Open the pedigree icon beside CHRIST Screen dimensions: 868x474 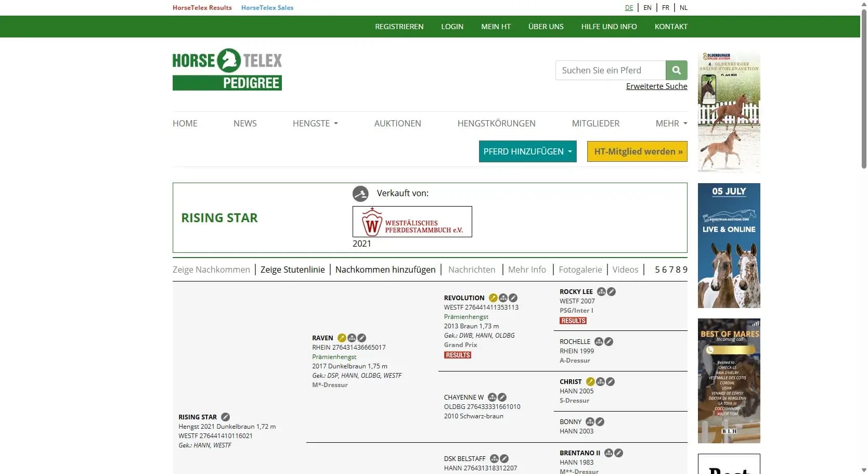[x=601, y=381]
